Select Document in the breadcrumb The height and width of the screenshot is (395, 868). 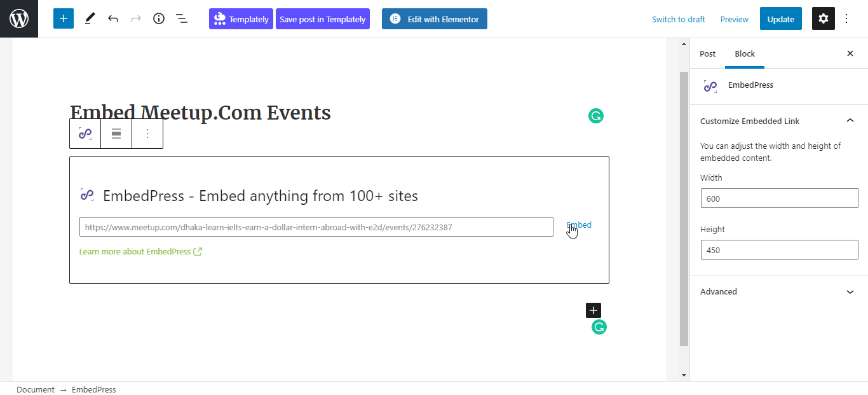[x=36, y=389]
